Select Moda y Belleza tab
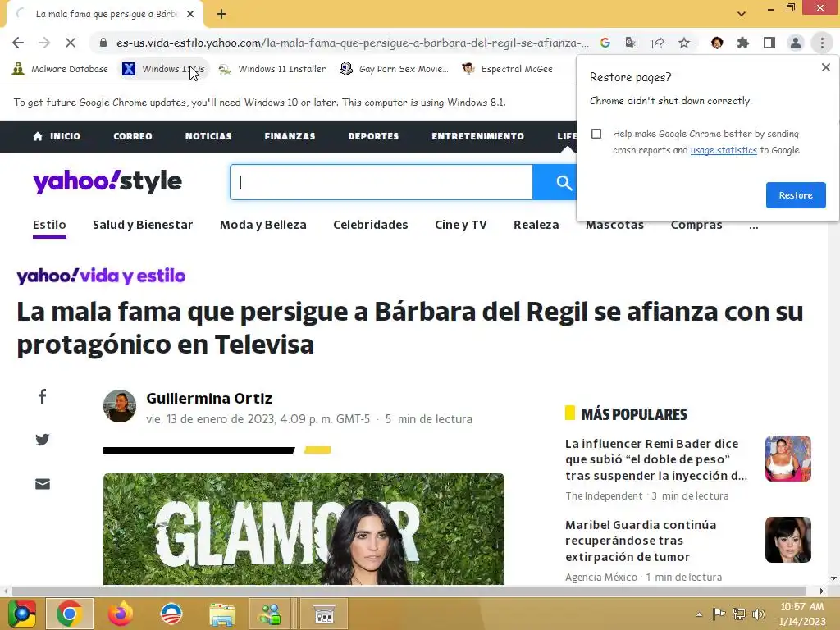 pos(263,225)
